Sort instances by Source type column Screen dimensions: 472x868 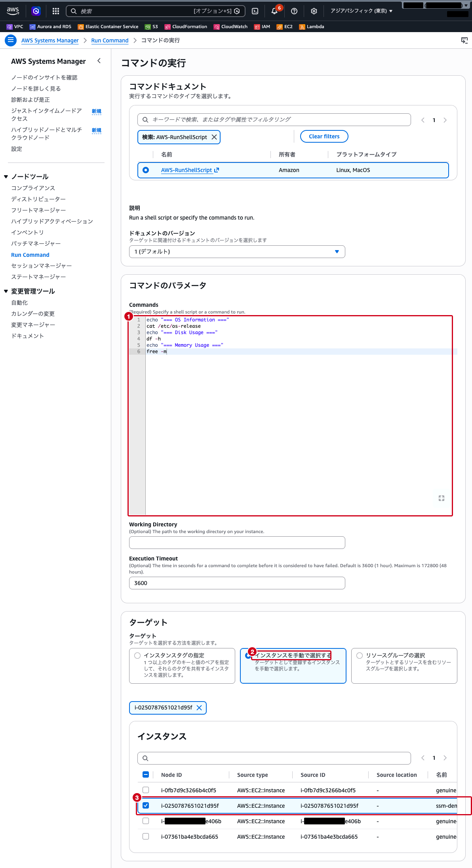tap(253, 775)
